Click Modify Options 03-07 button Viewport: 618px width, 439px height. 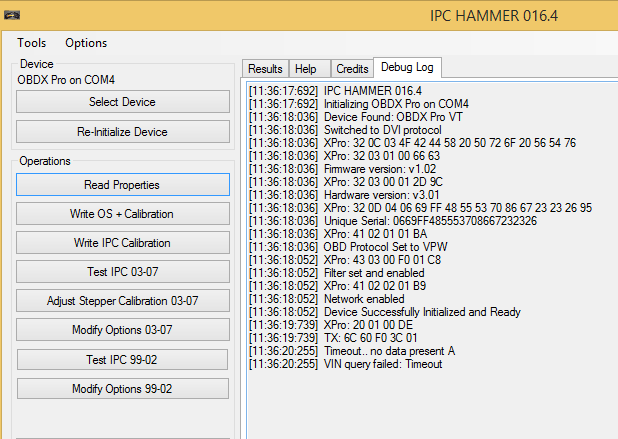123,329
